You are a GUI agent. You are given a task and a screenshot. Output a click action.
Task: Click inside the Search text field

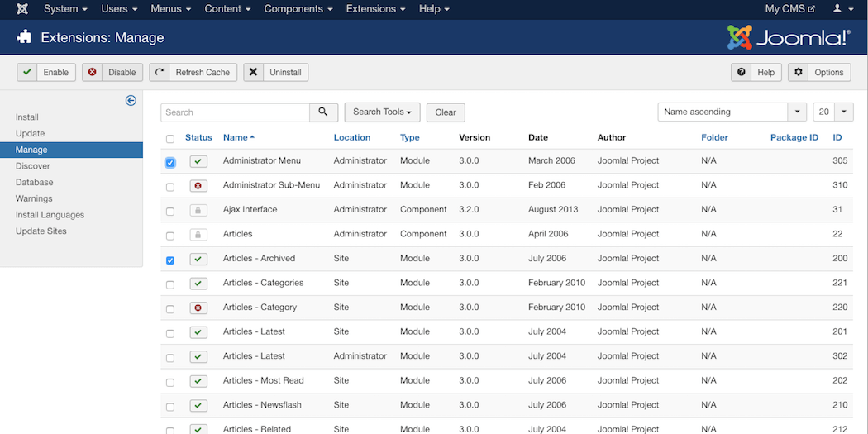point(235,112)
